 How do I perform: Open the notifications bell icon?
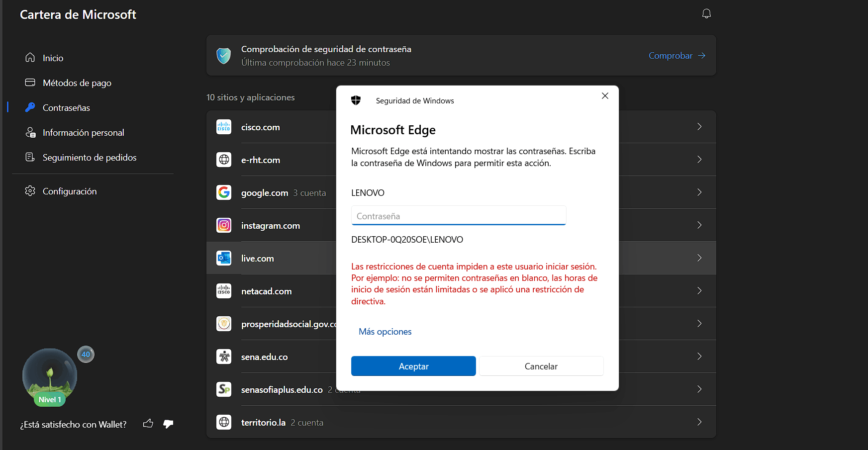coord(706,14)
